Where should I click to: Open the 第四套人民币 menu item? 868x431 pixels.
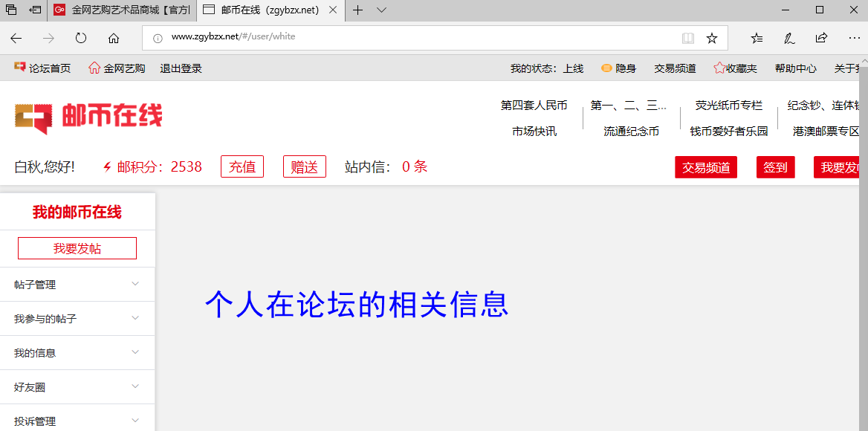(535, 105)
